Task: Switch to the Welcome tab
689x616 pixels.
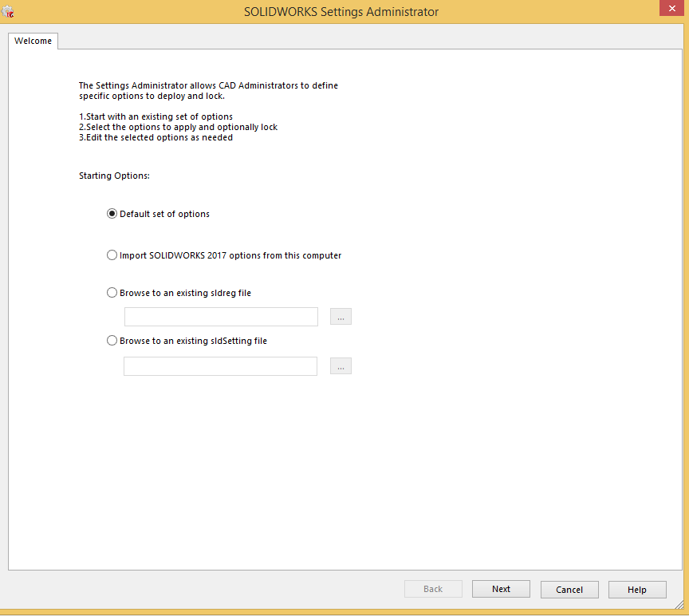Action: 33,41
